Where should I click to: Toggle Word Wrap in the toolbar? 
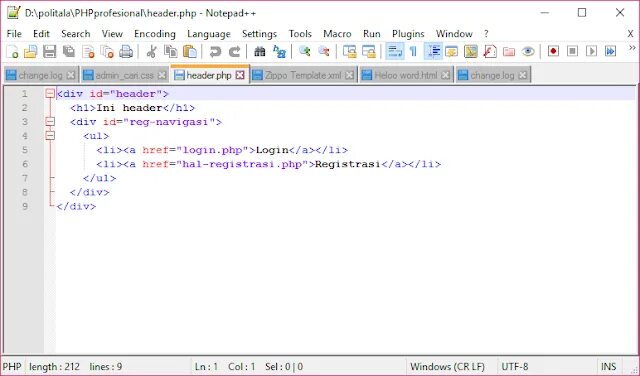click(395, 51)
